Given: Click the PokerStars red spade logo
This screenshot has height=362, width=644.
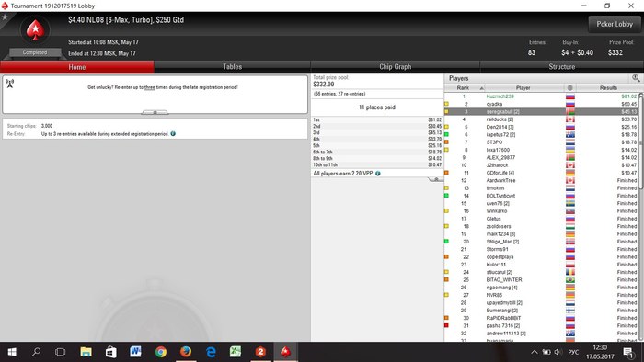Looking at the screenshot, I should tap(35, 30).
